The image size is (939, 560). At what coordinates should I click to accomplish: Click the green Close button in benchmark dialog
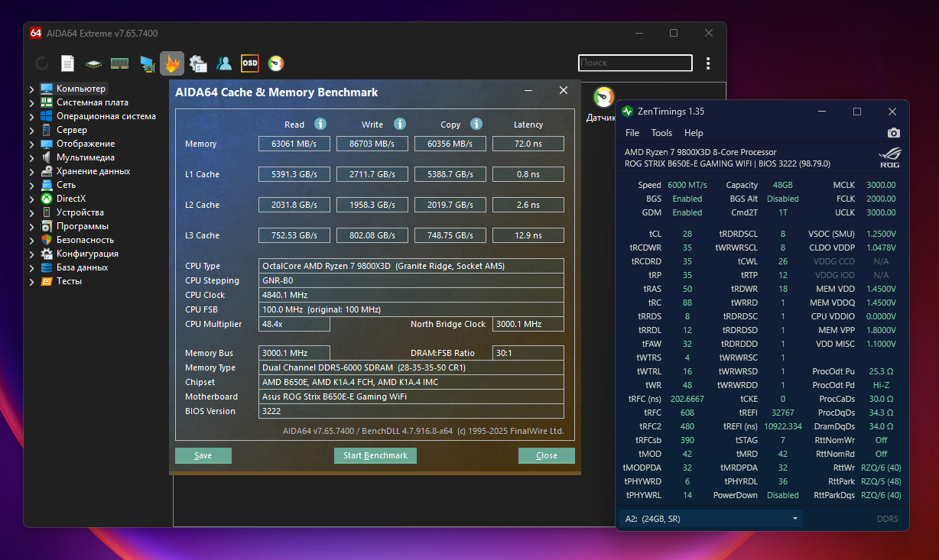coord(547,455)
